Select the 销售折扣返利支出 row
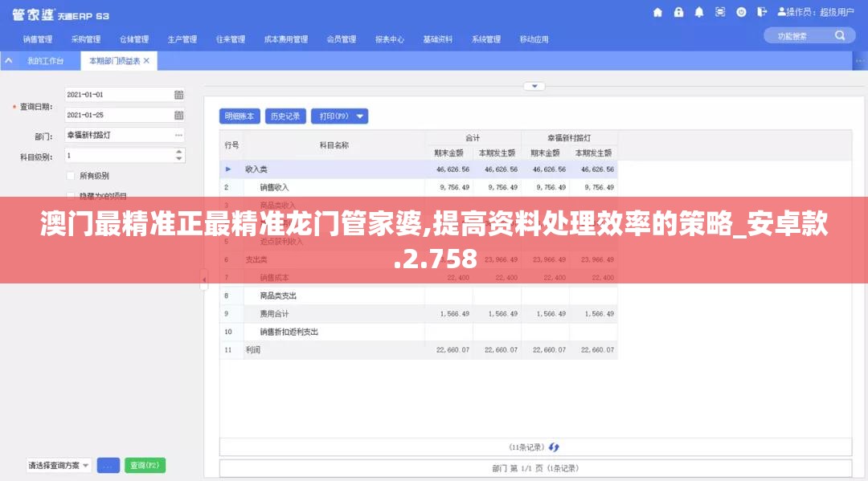The width and height of the screenshot is (868, 481). (419, 332)
